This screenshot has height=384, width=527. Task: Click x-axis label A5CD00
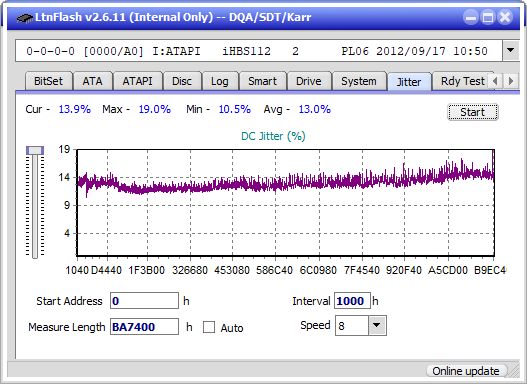(x=448, y=270)
